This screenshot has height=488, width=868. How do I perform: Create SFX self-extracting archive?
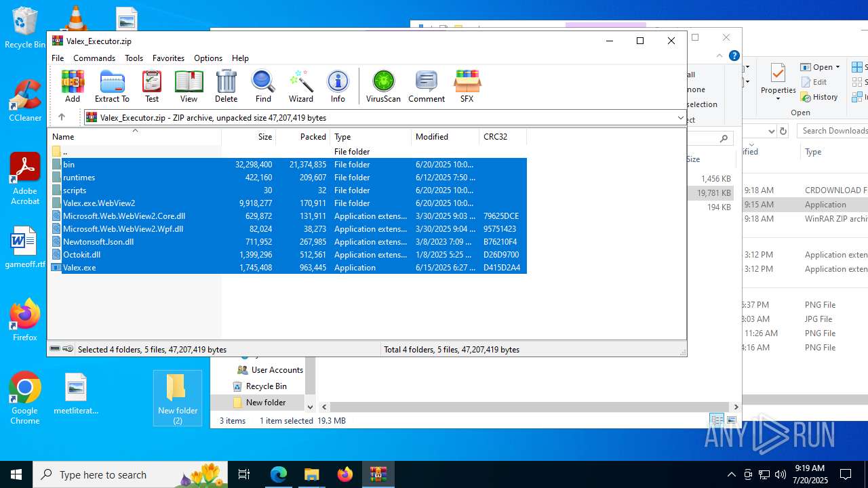[x=467, y=86]
